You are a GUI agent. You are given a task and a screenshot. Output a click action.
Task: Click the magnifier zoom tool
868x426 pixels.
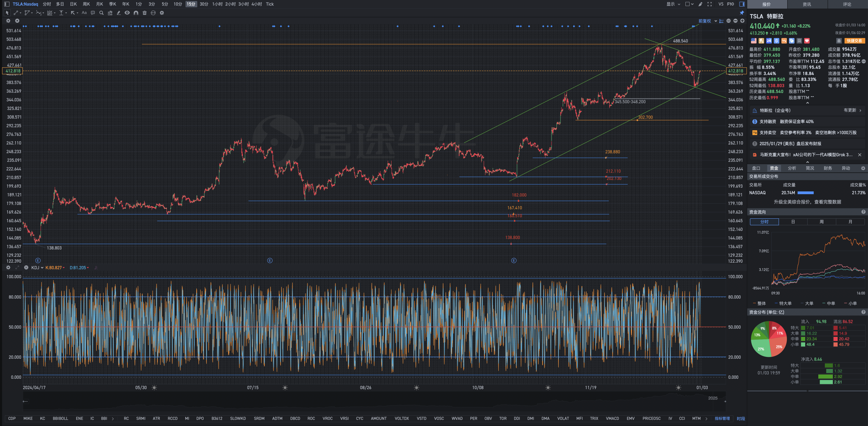101,13
